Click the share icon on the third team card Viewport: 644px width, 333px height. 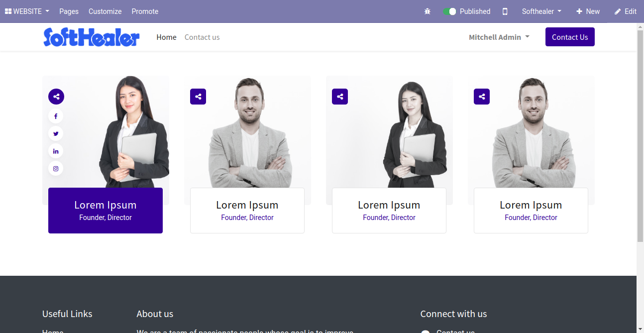(340, 97)
